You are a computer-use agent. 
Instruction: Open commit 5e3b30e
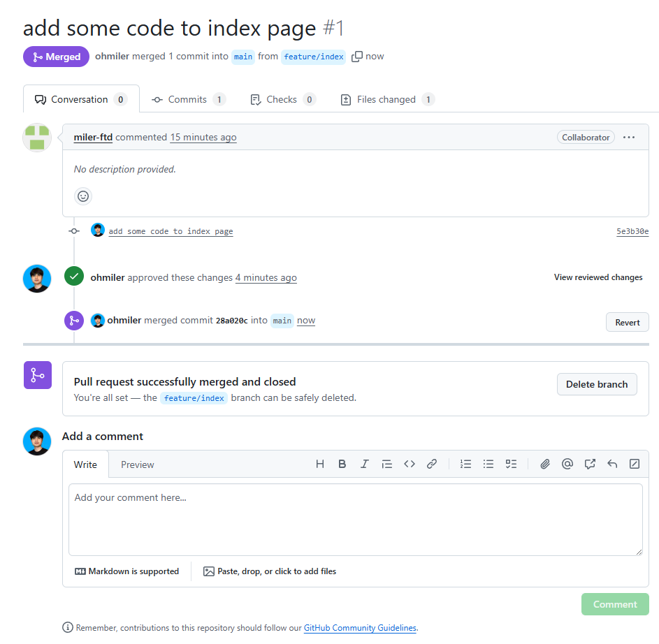(632, 231)
